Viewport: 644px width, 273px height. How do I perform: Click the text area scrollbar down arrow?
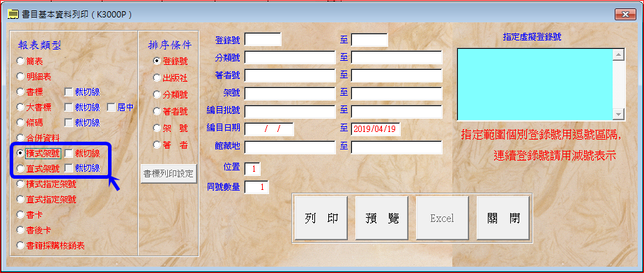(x=618, y=115)
